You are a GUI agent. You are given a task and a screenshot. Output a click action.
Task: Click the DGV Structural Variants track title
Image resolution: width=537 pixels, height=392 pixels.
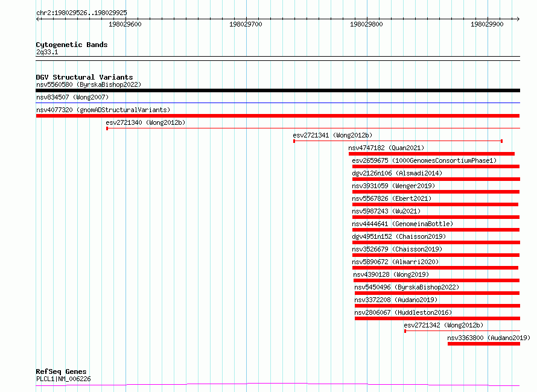coord(84,77)
